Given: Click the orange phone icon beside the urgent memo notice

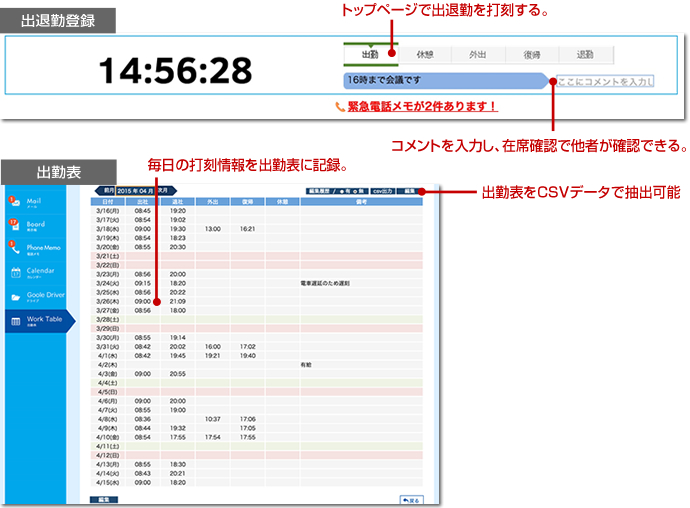Looking at the screenshot, I should tap(340, 107).
